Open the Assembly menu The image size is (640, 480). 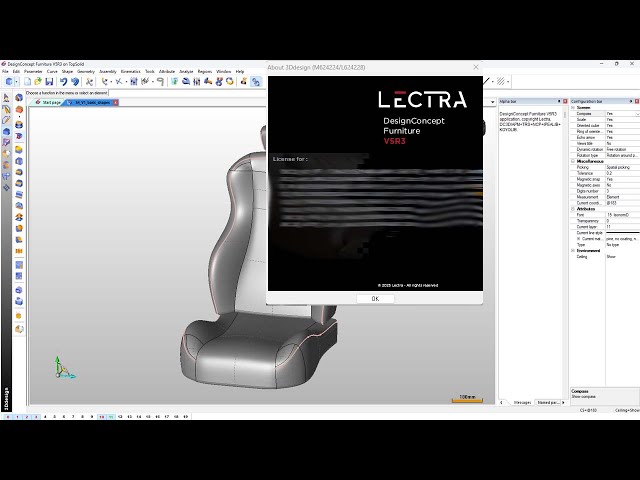(108, 71)
